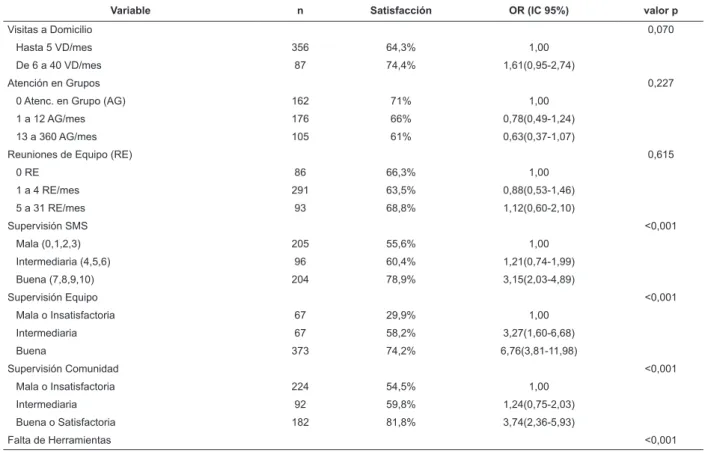Click the Variable column header
Image resolution: width=705 pixels, height=452 pixels.
pyautogui.click(x=130, y=10)
